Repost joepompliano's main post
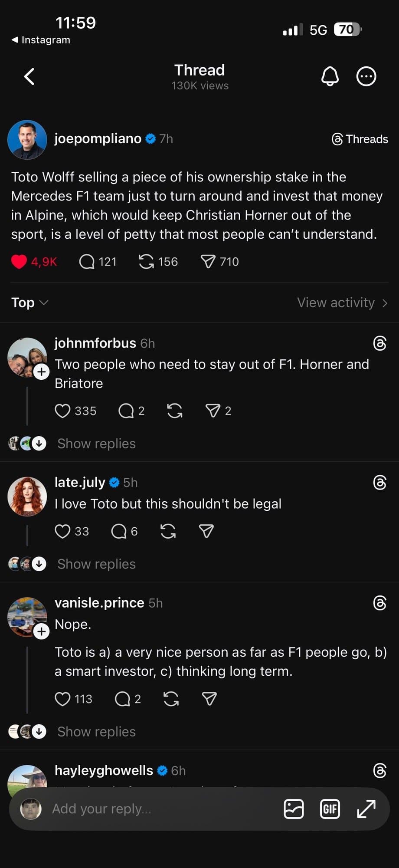 pyautogui.click(x=147, y=262)
